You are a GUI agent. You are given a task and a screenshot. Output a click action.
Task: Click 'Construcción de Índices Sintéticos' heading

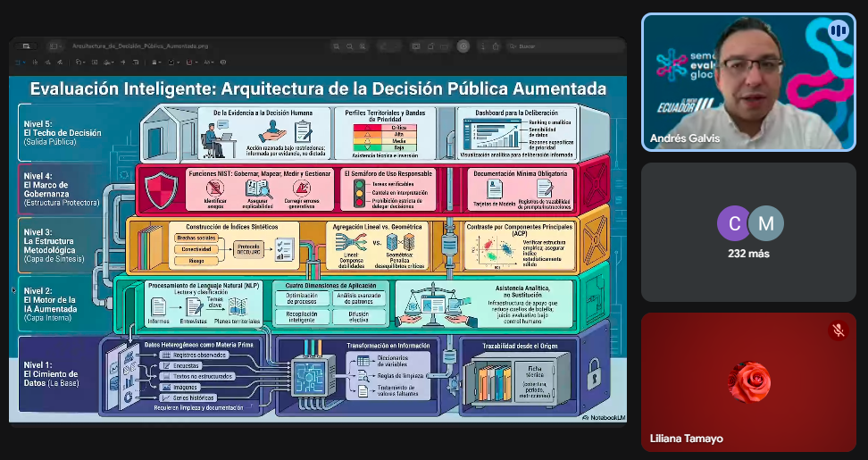[232, 226]
